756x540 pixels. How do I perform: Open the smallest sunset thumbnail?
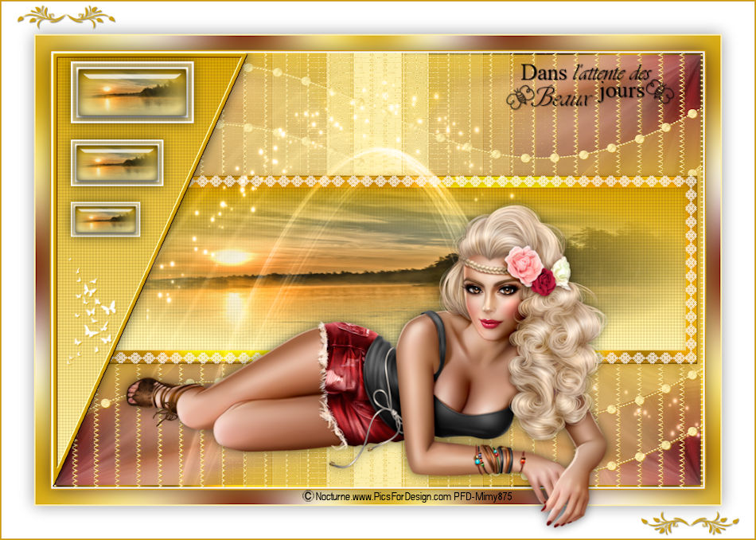point(105,219)
